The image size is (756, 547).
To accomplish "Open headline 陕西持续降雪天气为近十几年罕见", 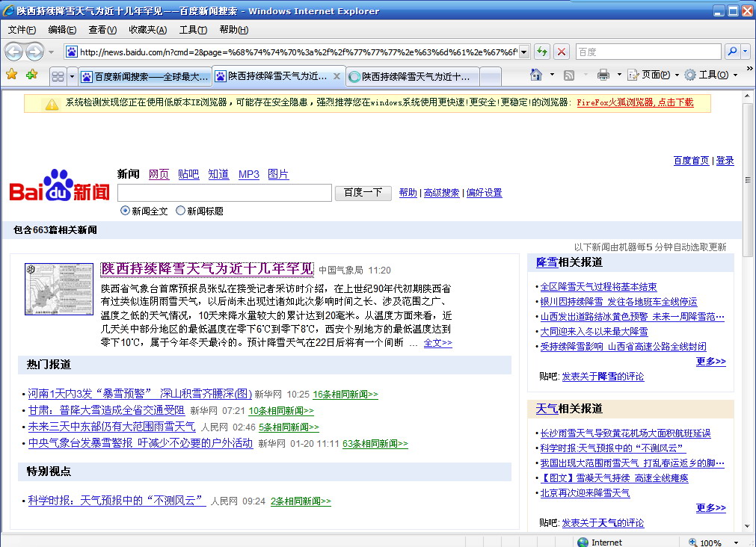I will click(x=207, y=268).
